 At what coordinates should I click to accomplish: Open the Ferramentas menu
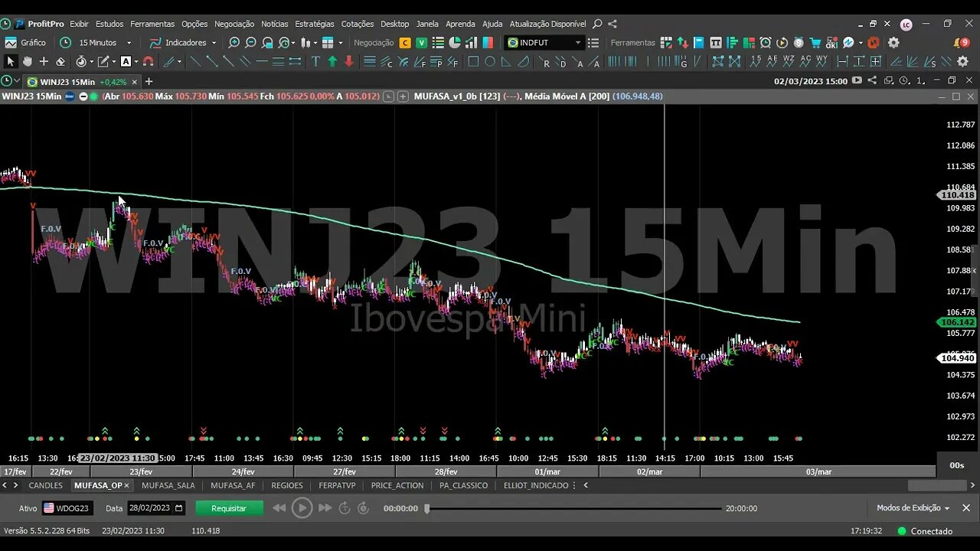pyautogui.click(x=152, y=24)
